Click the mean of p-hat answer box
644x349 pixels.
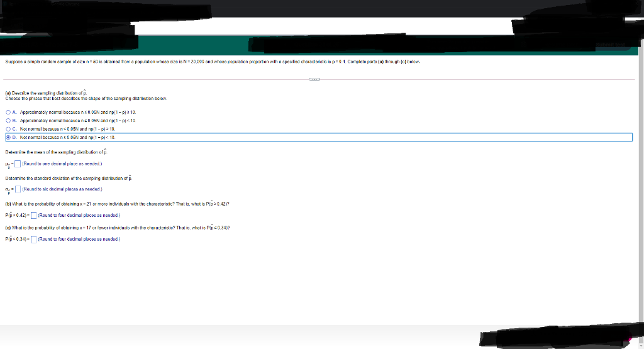[18, 164]
